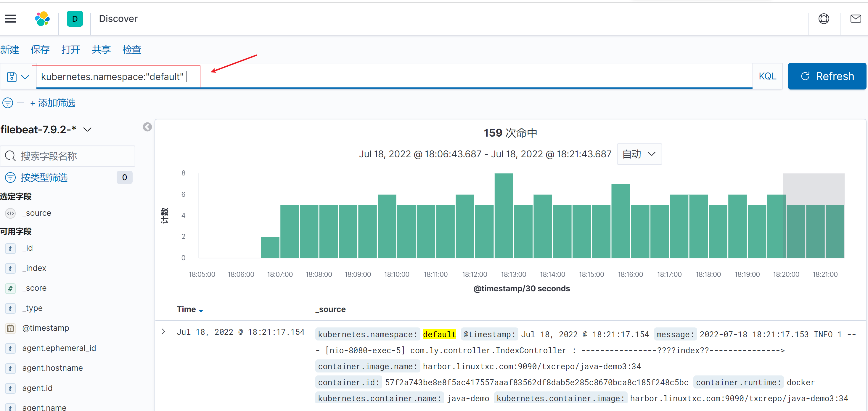Click the tallest histogram bar near 18:13:00
Image resolution: width=868 pixels, height=411 pixels.
[503, 216]
